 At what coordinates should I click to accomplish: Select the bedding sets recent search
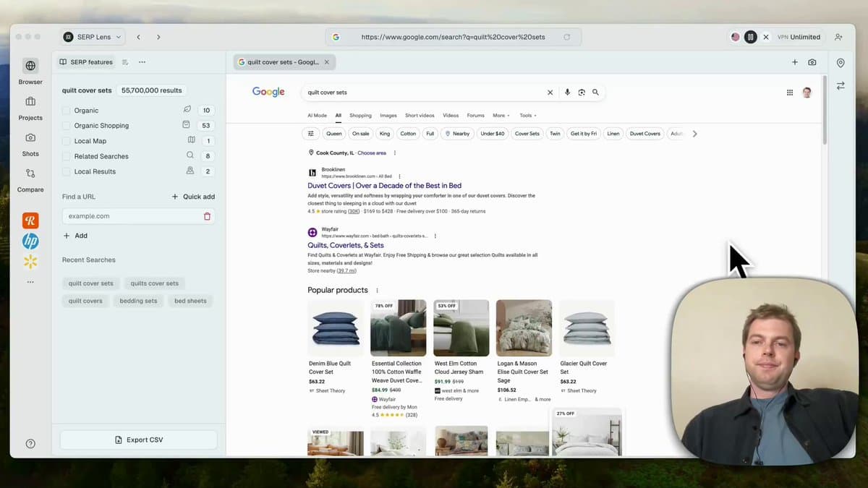tap(138, 301)
